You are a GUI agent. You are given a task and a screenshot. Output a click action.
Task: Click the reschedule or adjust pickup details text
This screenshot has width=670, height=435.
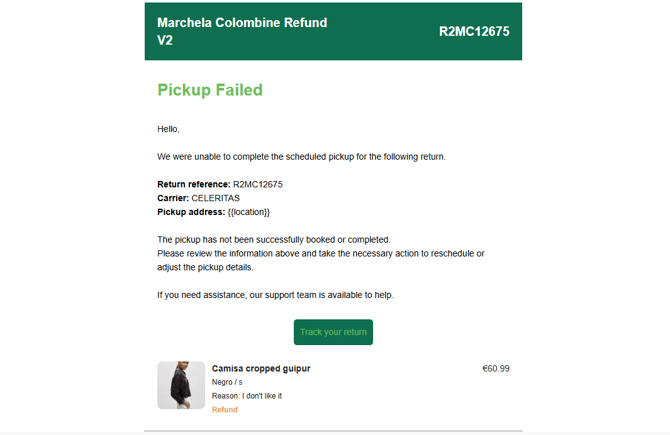click(320, 254)
